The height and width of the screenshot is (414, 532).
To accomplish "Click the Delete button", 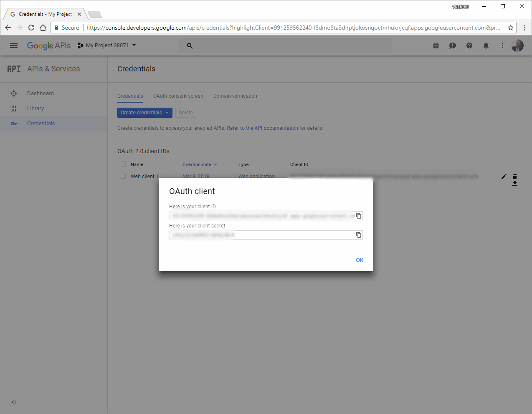I will coord(186,113).
